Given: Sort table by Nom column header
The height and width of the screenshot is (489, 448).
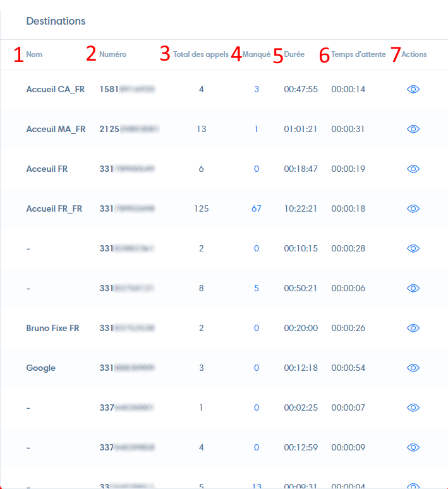Looking at the screenshot, I should click(34, 54).
